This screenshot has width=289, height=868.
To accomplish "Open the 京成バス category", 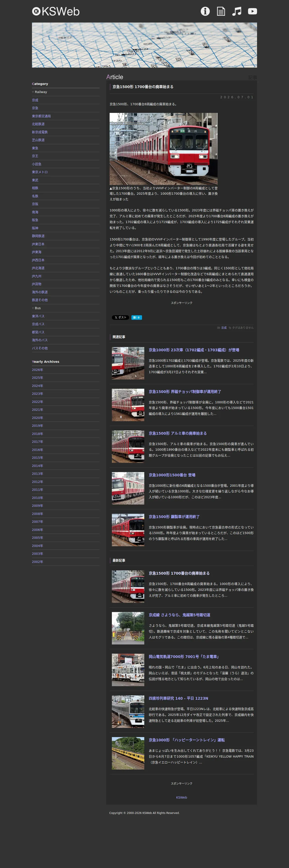I will tap(38, 324).
